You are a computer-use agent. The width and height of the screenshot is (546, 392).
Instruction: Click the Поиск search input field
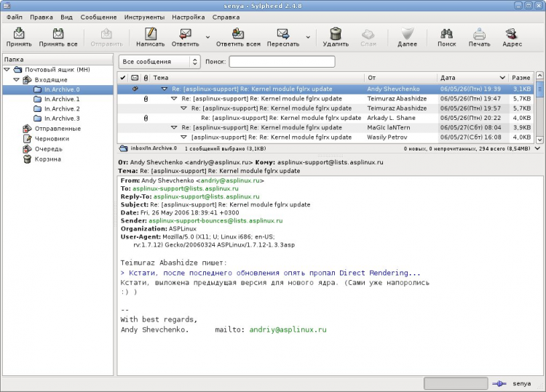tap(280, 62)
